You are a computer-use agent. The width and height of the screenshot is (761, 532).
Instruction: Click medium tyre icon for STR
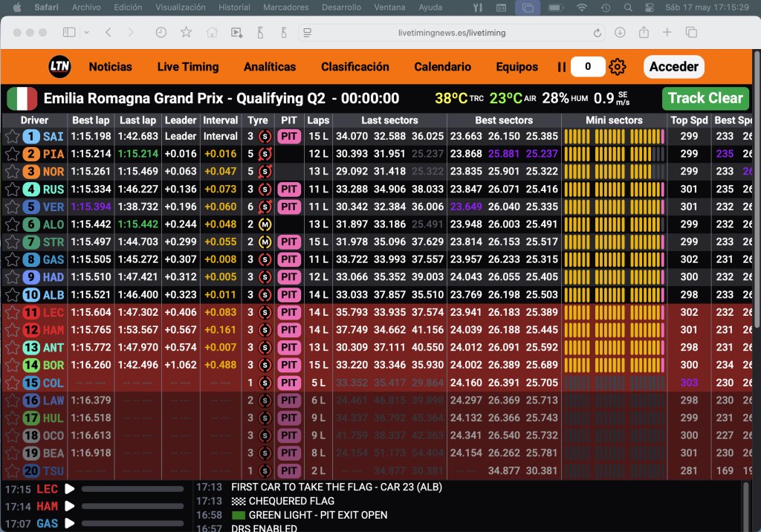click(265, 241)
